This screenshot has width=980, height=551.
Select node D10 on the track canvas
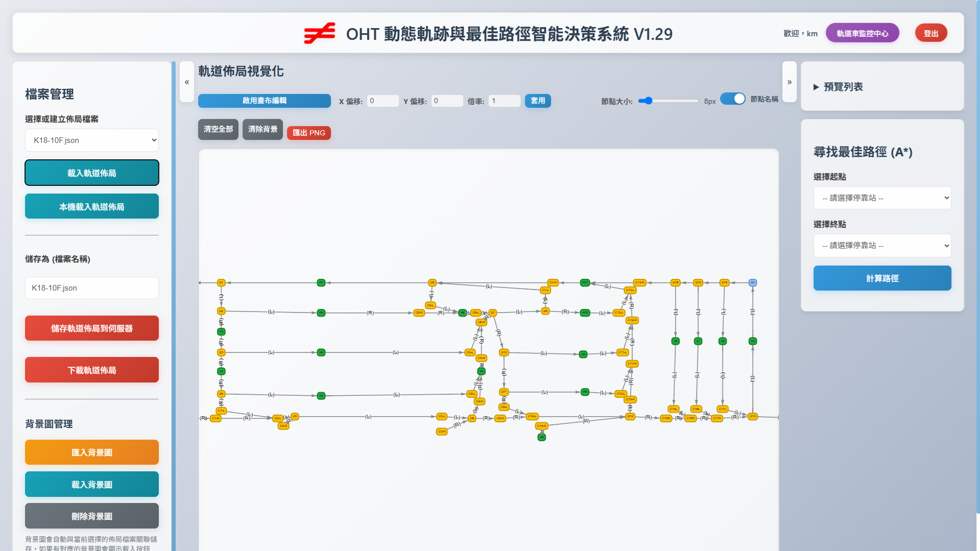(504, 352)
